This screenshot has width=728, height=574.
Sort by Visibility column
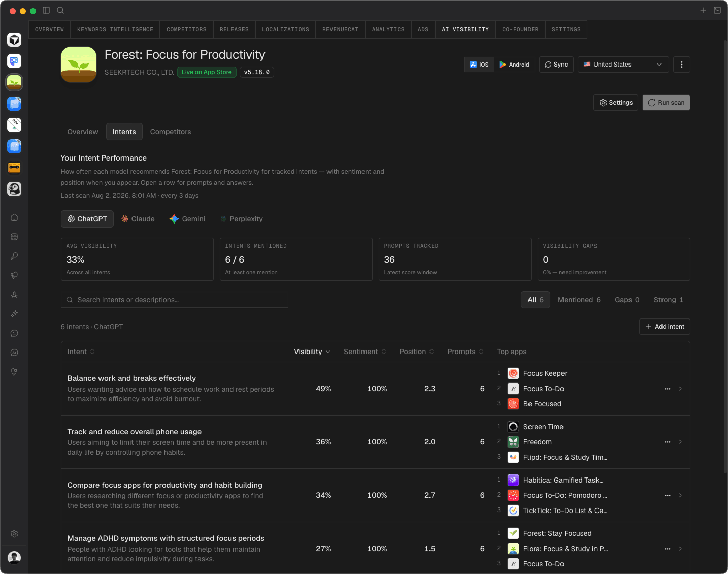click(x=312, y=352)
